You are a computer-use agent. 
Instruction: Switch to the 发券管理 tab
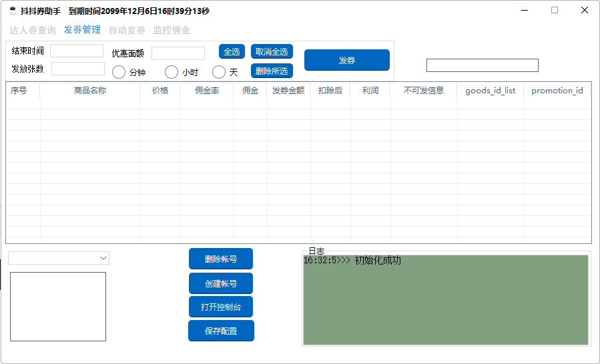[x=82, y=30]
